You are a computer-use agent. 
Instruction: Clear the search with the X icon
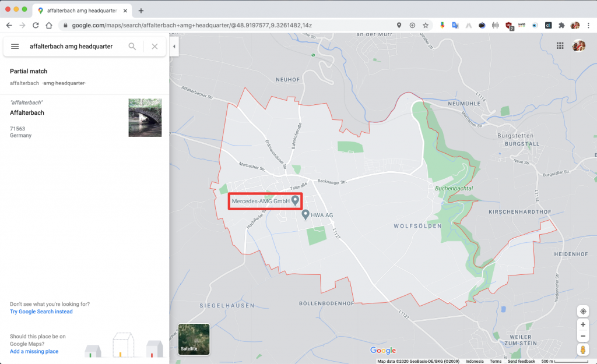(154, 47)
